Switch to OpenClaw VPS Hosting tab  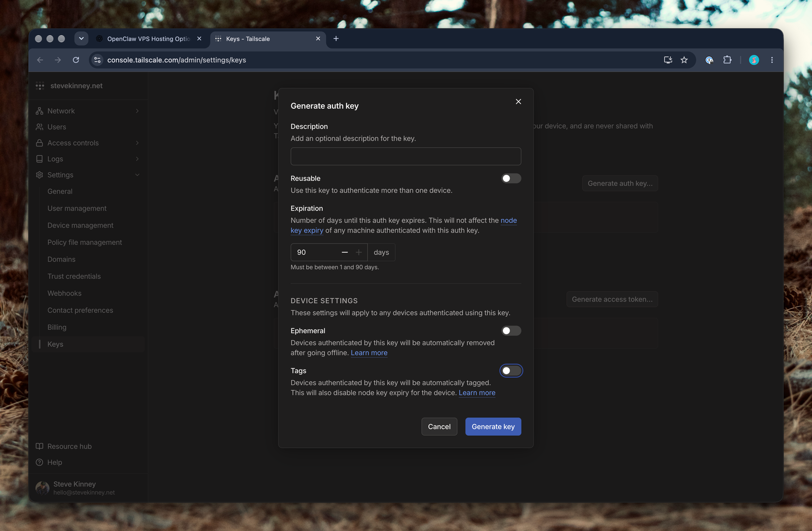pyautogui.click(x=148, y=39)
